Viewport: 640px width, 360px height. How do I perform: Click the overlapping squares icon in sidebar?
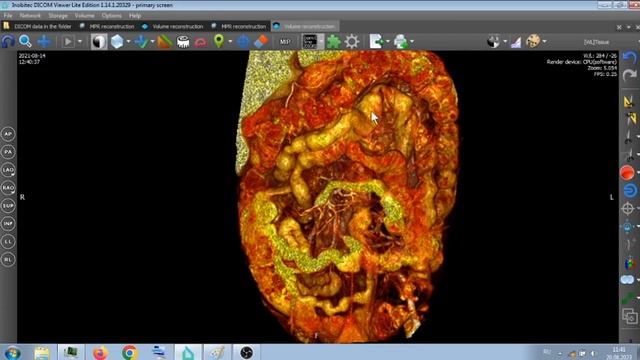(x=629, y=316)
